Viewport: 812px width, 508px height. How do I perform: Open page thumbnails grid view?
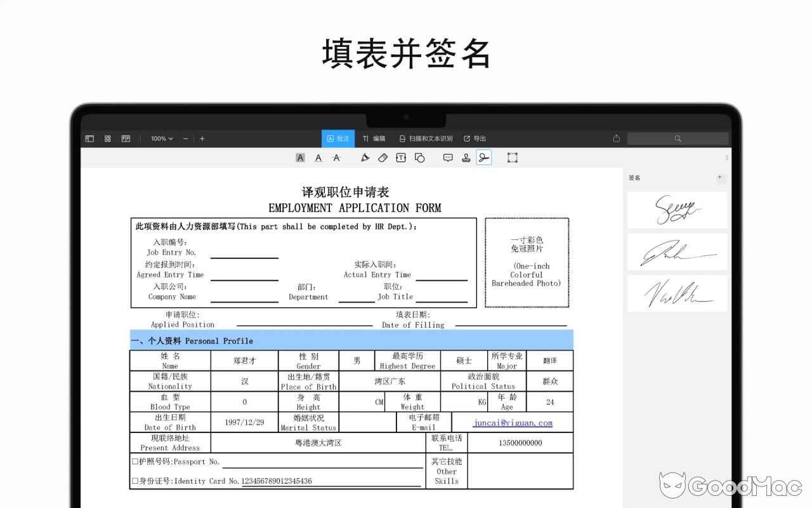[x=107, y=138]
